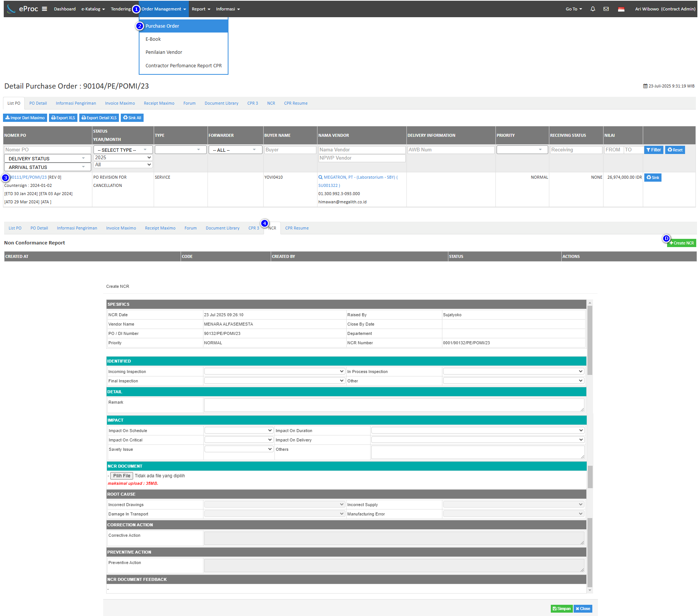Click the Create NCR form scrollbar
The image size is (700, 616).
click(x=590, y=340)
